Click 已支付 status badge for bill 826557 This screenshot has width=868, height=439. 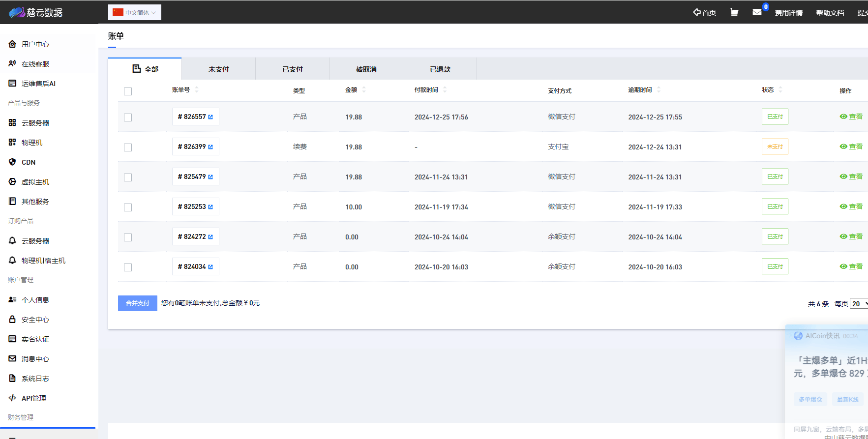click(775, 117)
